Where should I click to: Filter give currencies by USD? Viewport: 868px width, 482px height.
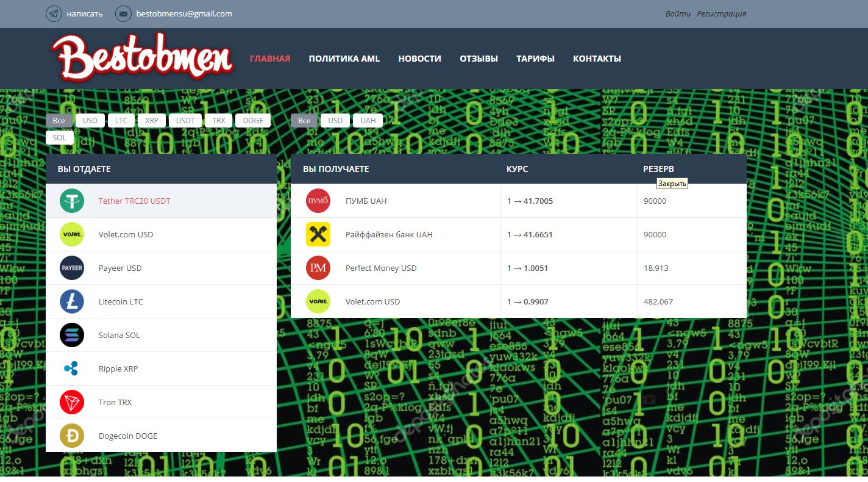point(90,120)
